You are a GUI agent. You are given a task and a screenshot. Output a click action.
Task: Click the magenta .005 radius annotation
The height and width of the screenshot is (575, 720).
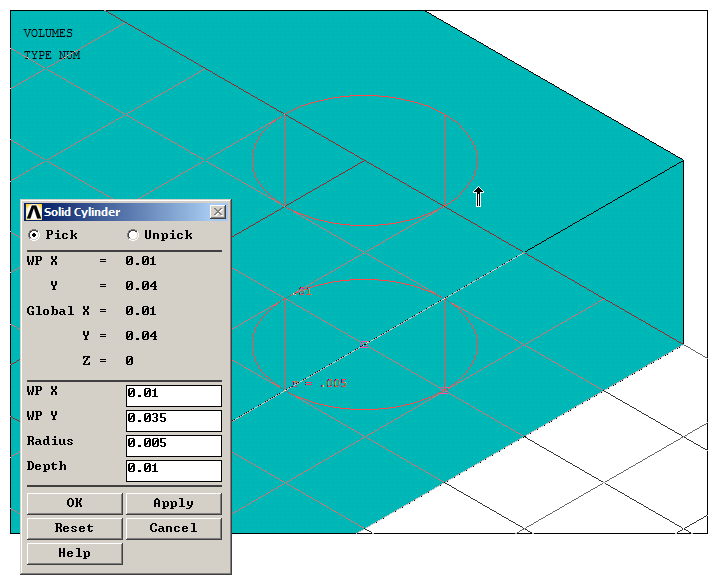coord(328,383)
